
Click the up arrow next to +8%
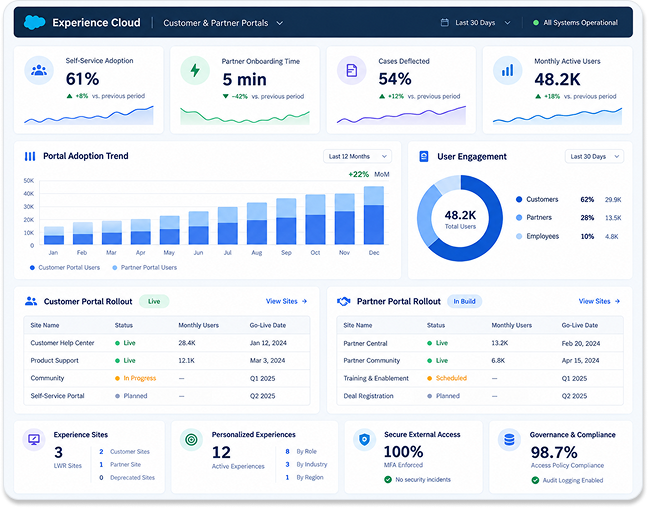point(69,96)
